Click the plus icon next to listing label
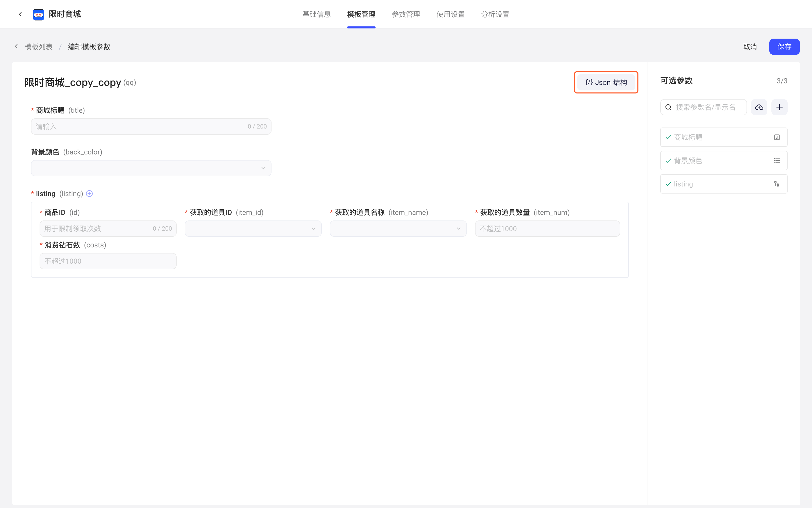Viewport: 812px width, 508px height. (x=89, y=194)
